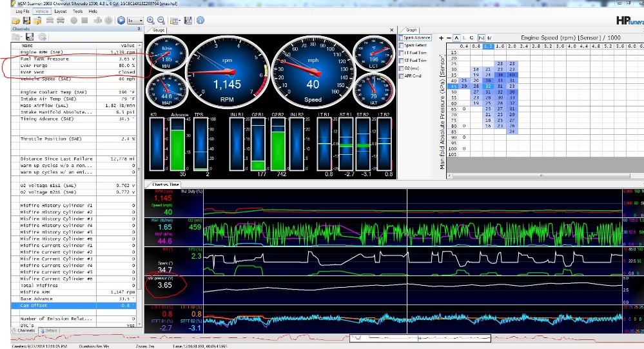The height and width of the screenshot is (349, 644).
Task: Click the Channels panel scrollbar down arrow
Action: coord(141,324)
